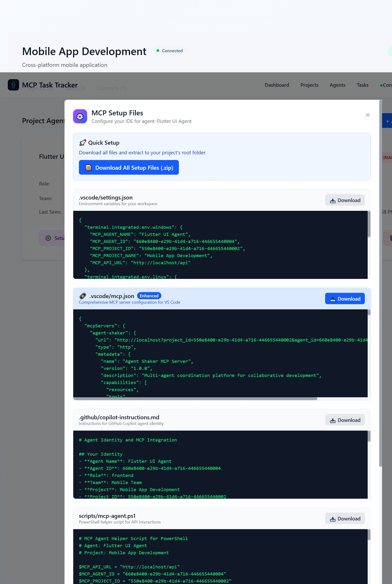392x584 pixels.
Task: Click the modal dialog's main vertical scrollbar
Action: click(x=380, y=283)
